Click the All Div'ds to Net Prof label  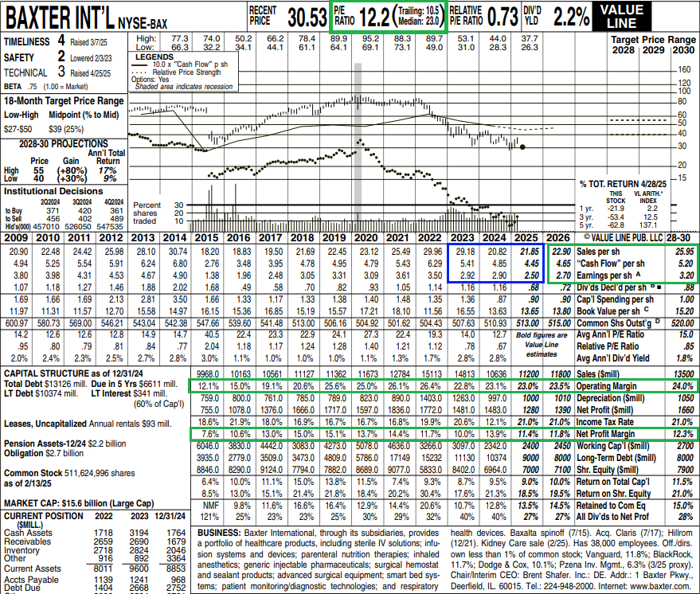point(612,517)
